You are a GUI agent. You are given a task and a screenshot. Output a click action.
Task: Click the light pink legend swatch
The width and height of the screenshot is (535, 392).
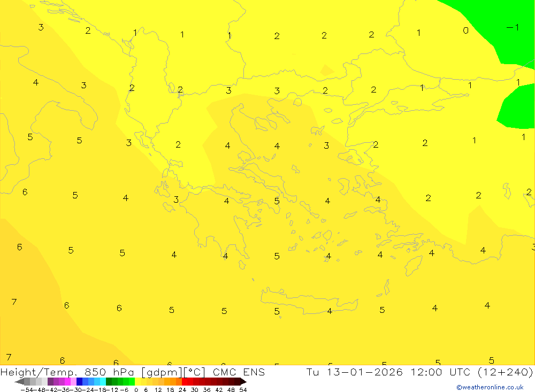coord(73,382)
